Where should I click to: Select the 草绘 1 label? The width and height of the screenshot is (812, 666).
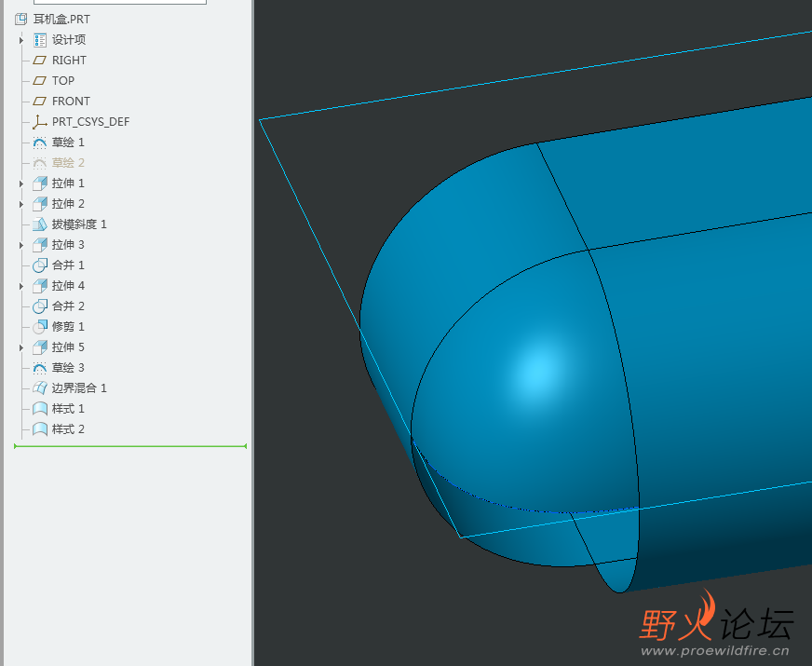pos(68,143)
